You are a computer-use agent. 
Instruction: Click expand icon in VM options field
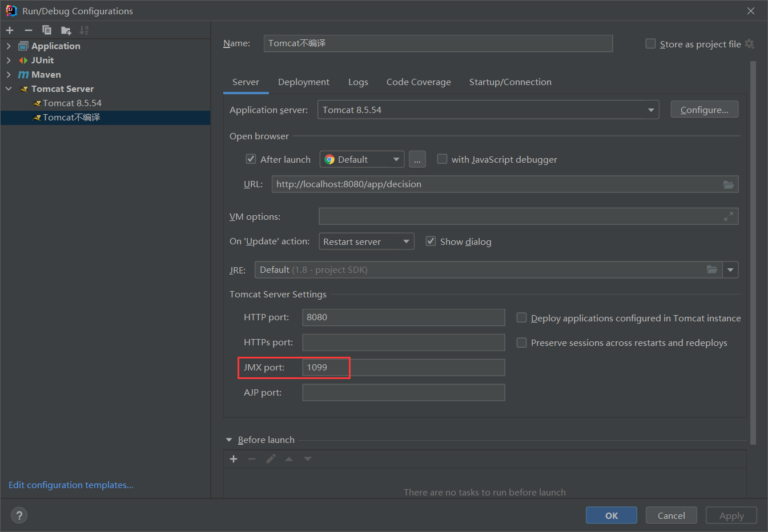pyautogui.click(x=728, y=217)
